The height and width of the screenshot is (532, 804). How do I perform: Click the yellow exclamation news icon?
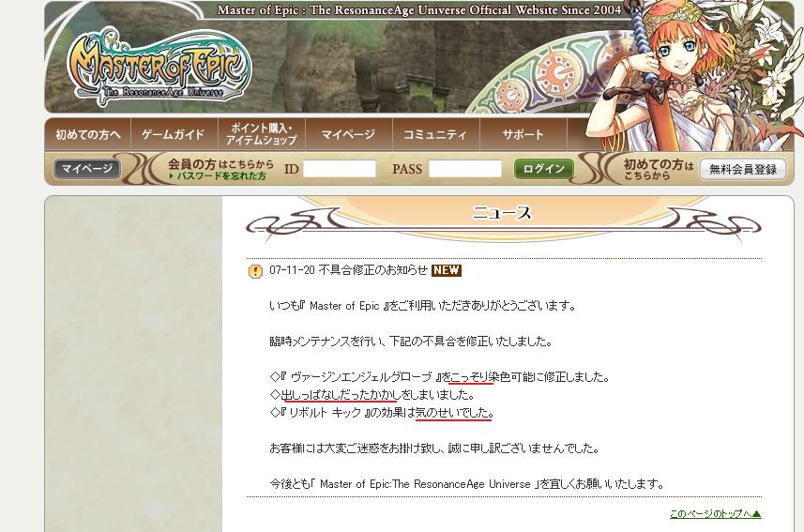click(x=255, y=271)
